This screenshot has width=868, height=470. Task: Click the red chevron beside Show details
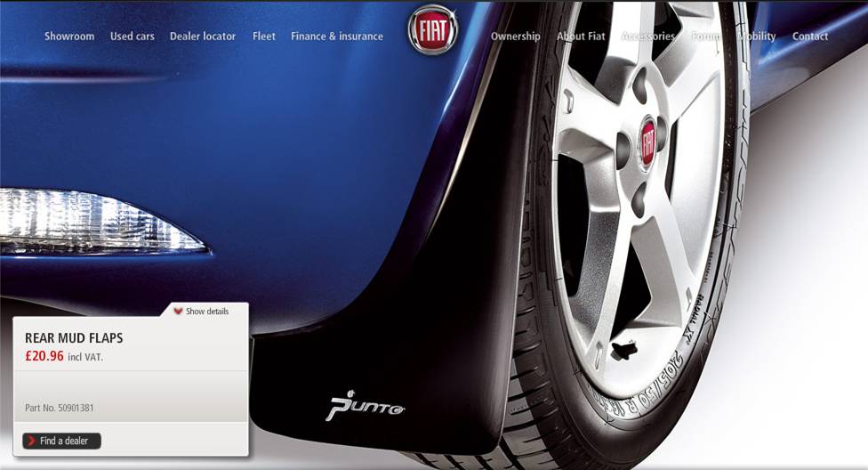pyautogui.click(x=178, y=312)
